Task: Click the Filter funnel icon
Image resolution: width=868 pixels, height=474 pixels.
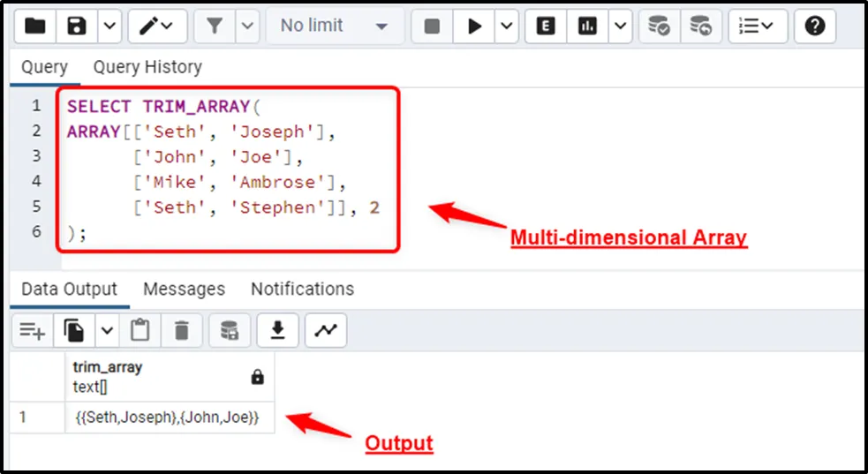Action: click(x=215, y=26)
